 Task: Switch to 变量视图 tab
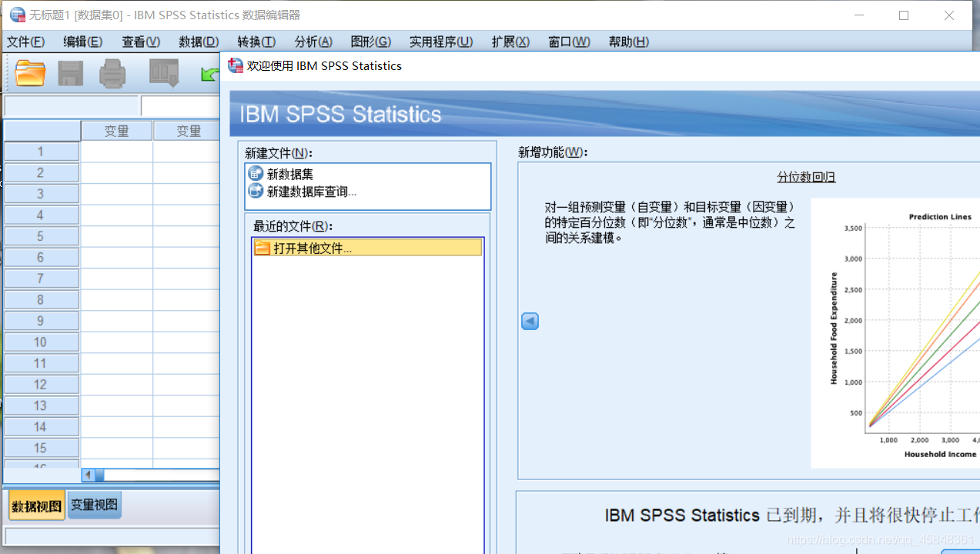[x=94, y=505]
